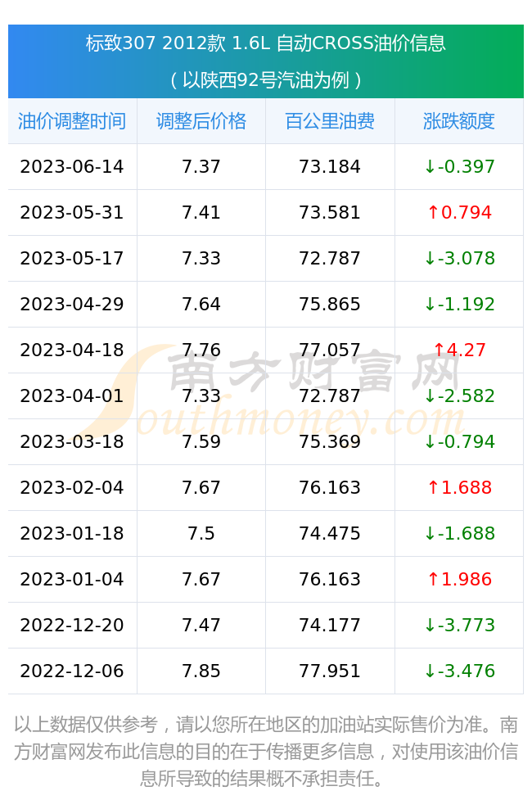This screenshot has width=532, height=800.
Task: Click the change value ↓-3.476
Action: (459, 671)
